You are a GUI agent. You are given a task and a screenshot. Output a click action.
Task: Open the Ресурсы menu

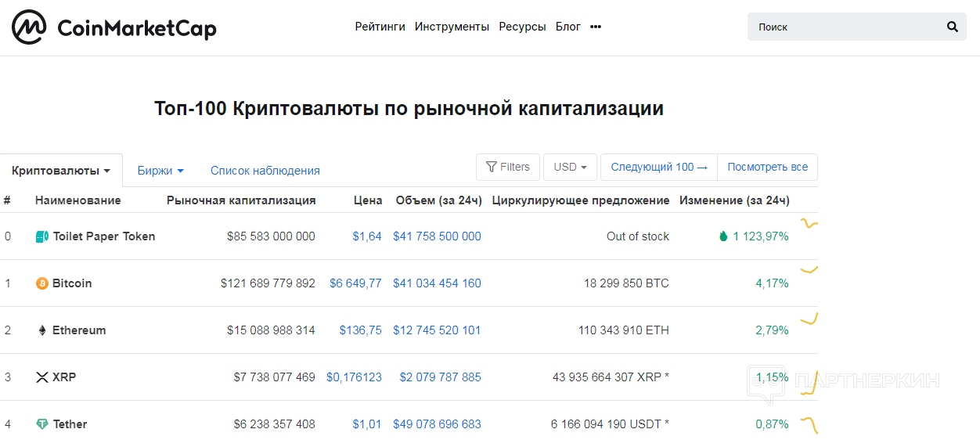[522, 27]
